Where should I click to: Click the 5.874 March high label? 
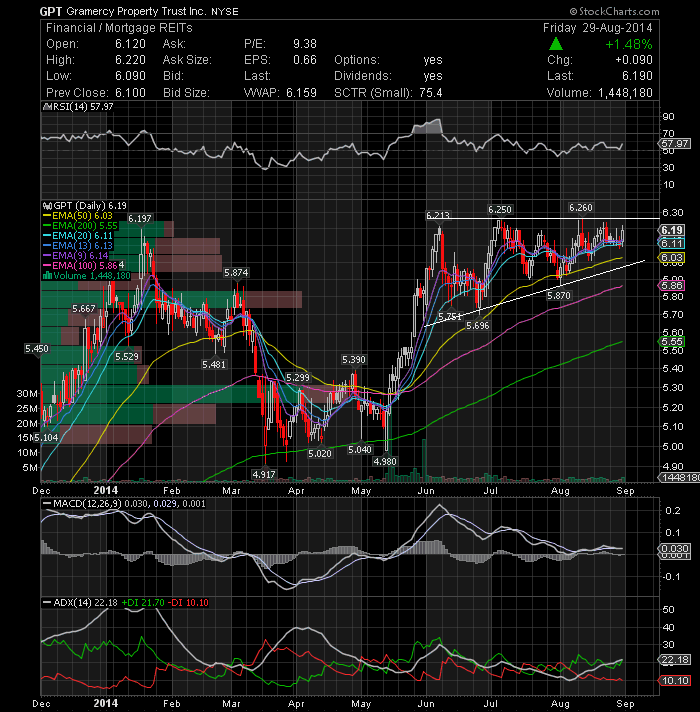236,272
